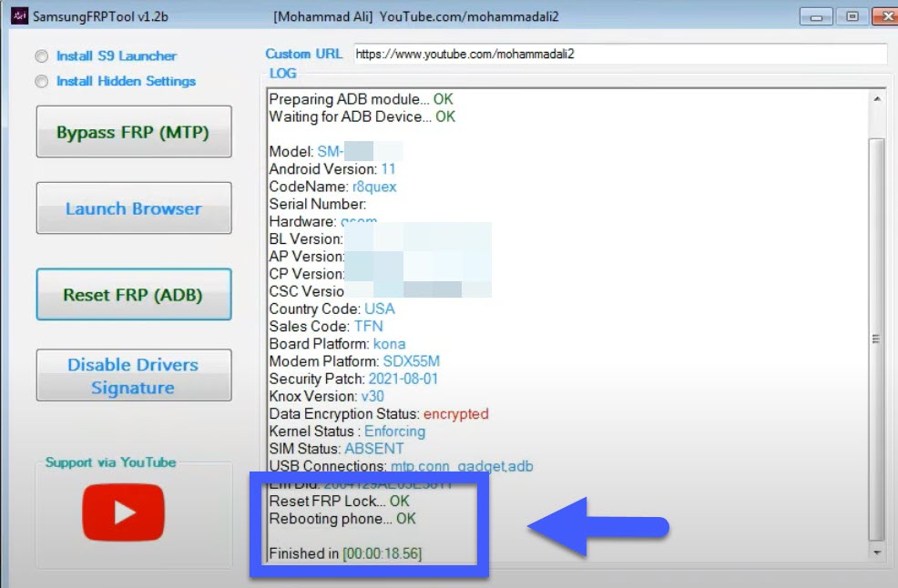Click the 'Serial Number:' log line
Screen dimensions: 898x588
[317, 204]
